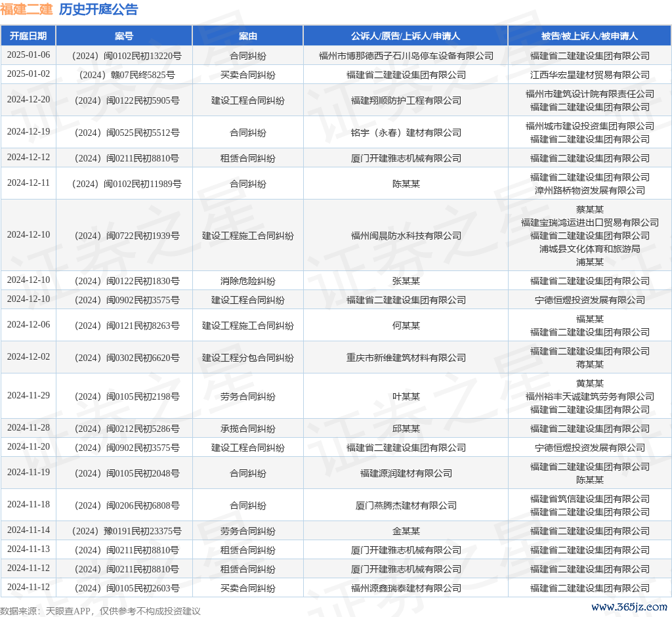Click the date 2024-11-28
This screenshot has height=617, width=672.
pos(28,427)
